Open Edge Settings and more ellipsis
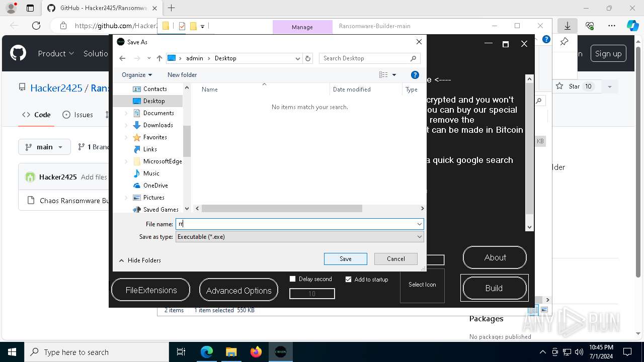The height and width of the screenshot is (362, 644). (612, 26)
